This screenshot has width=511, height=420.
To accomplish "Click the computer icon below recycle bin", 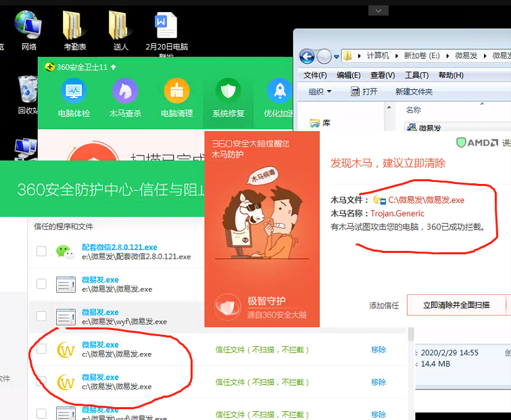I will point(26,149).
